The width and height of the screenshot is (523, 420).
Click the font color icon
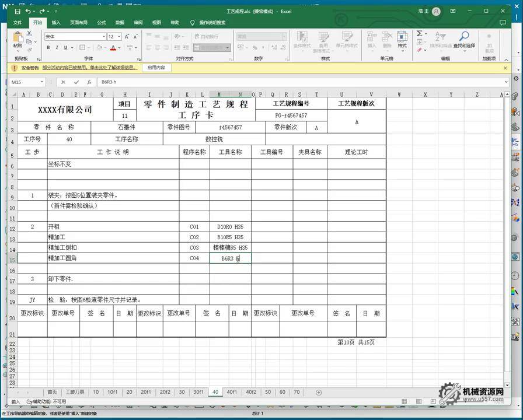point(112,46)
